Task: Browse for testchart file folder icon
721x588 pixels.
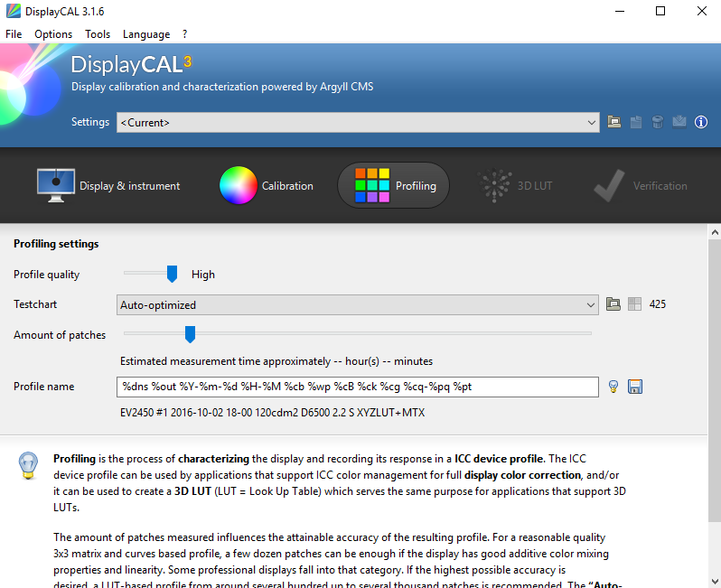Action: click(613, 303)
